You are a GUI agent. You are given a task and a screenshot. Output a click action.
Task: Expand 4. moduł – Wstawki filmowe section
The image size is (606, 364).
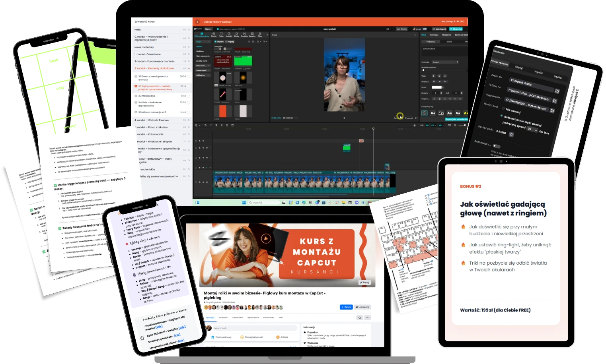pos(189,120)
